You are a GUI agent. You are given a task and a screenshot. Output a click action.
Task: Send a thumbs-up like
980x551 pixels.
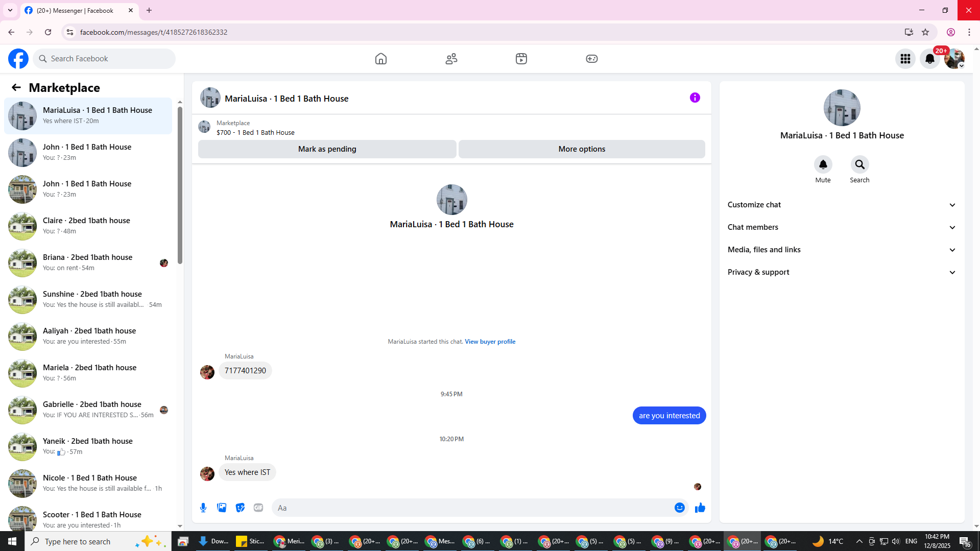click(x=700, y=508)
